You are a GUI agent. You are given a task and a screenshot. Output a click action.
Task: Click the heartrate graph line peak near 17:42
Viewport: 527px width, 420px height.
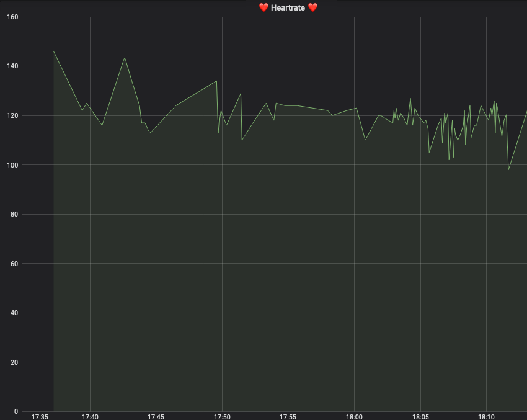(124, 59)
